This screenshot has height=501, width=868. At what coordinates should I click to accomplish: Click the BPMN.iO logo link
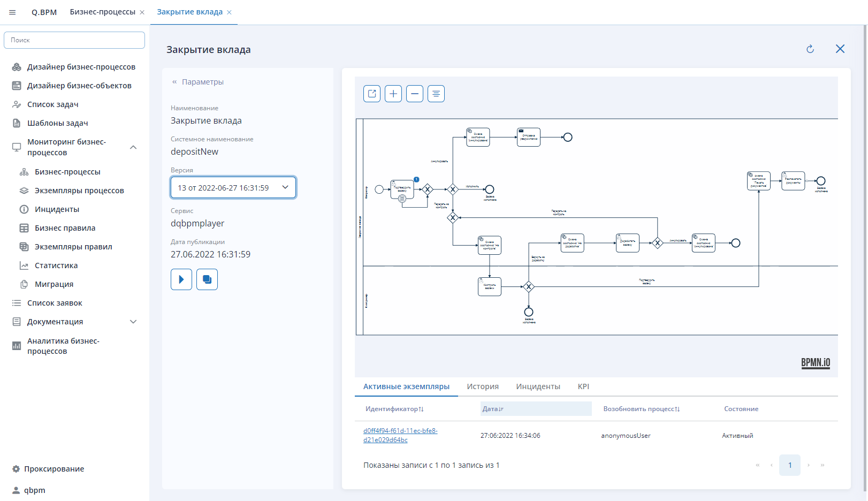[816, 363]
